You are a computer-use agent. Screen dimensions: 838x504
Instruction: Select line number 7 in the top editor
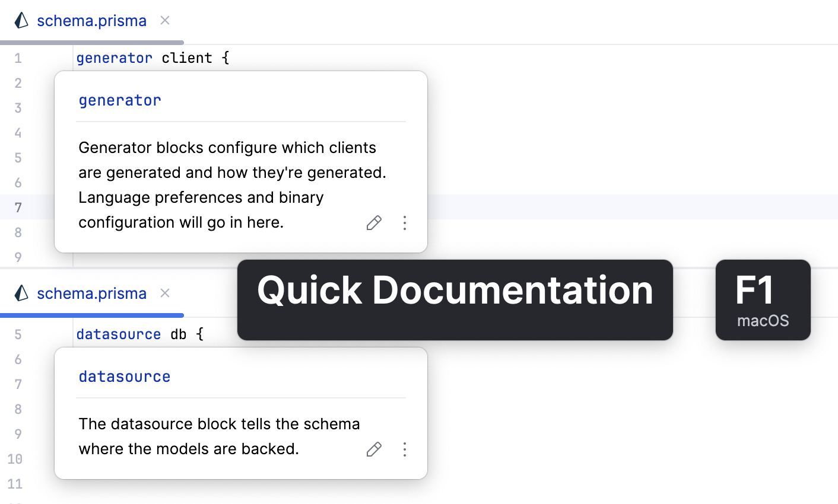[18, 206]
